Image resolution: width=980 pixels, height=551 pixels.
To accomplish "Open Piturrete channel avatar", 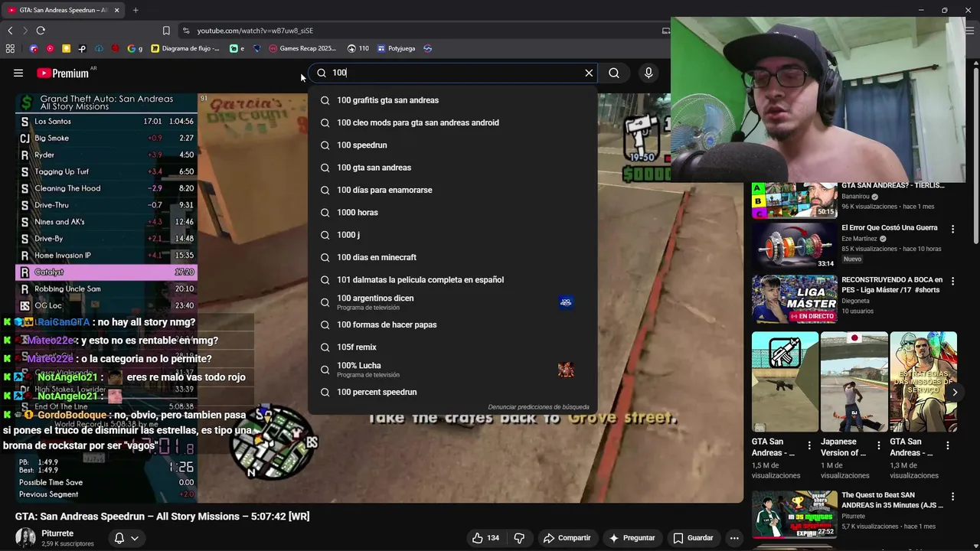I will coord(25,537).
